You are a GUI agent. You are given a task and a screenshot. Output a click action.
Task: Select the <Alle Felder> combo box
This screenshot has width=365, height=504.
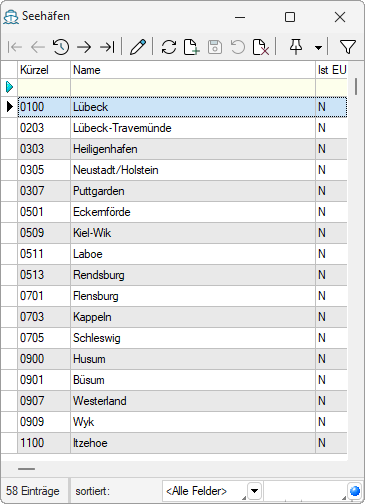coord(212,491)
